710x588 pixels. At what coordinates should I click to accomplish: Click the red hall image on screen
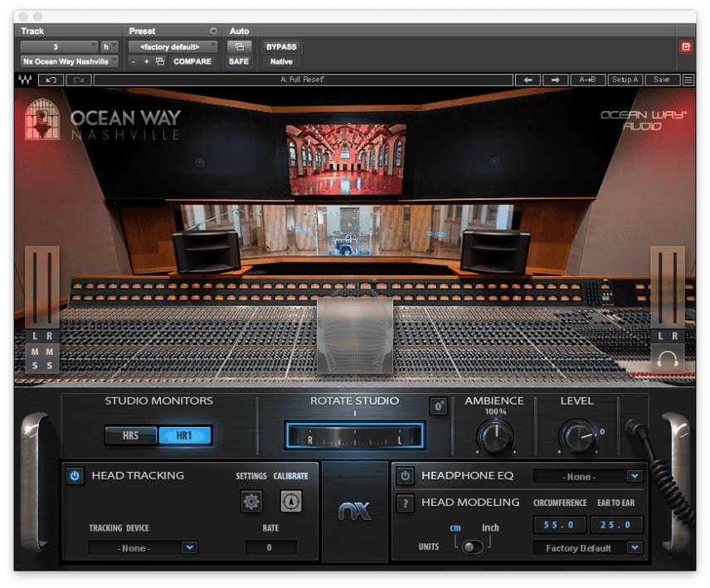[346, 160]
